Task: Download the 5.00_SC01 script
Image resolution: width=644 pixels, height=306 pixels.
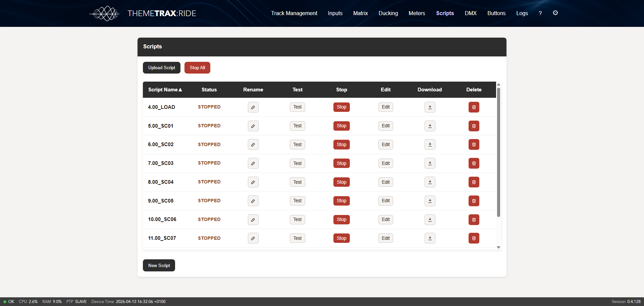Action: click(430, 126)
